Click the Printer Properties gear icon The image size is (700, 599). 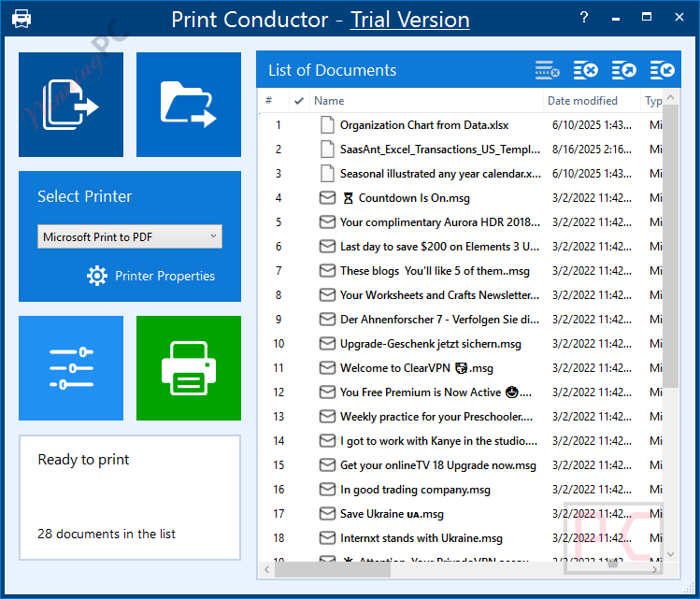tap(97, 276)
